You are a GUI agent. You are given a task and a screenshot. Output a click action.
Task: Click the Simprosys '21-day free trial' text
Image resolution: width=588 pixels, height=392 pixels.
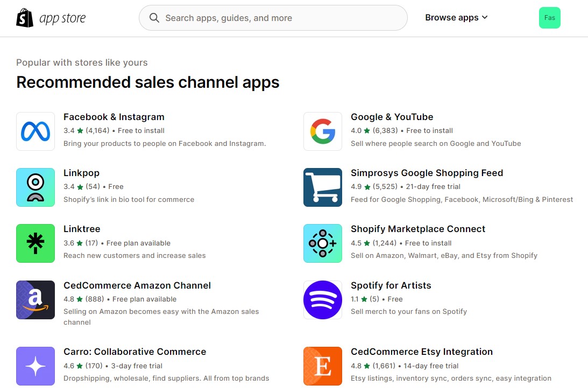click(x=433, y=187)
